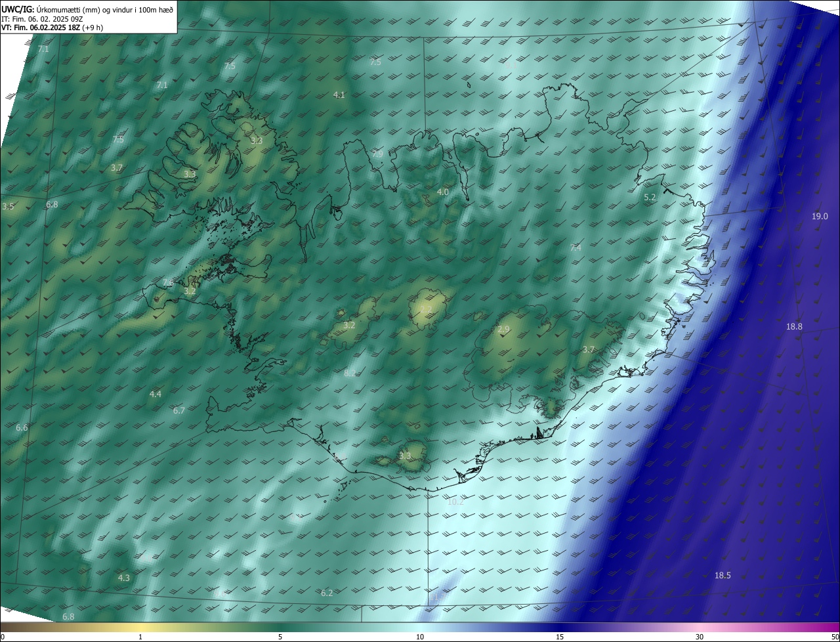Click the 50 tick on the color scale
The width and height of the screenshot is (840, 642).
pyautogui.click(x=835, y=637)
